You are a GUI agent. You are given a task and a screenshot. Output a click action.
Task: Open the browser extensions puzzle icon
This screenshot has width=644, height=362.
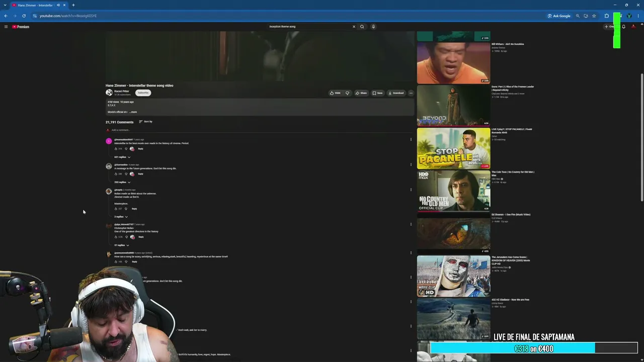click(607, 16)
